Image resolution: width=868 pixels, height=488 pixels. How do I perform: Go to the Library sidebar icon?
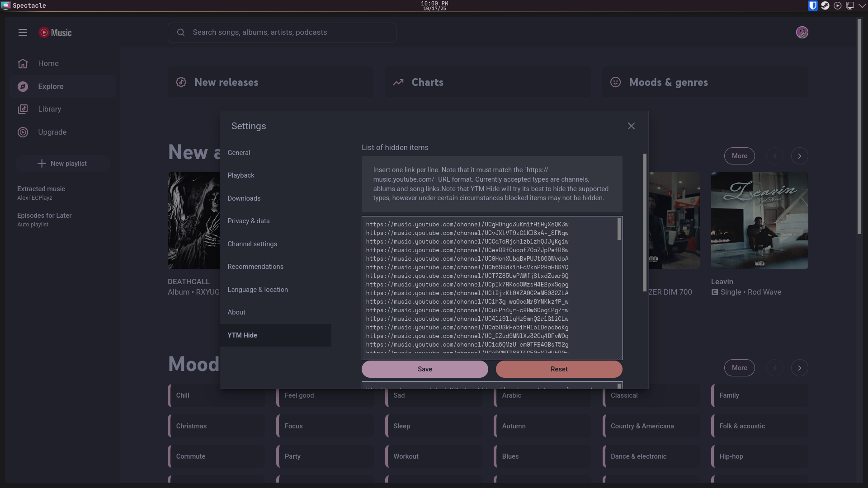pos(23,109)
